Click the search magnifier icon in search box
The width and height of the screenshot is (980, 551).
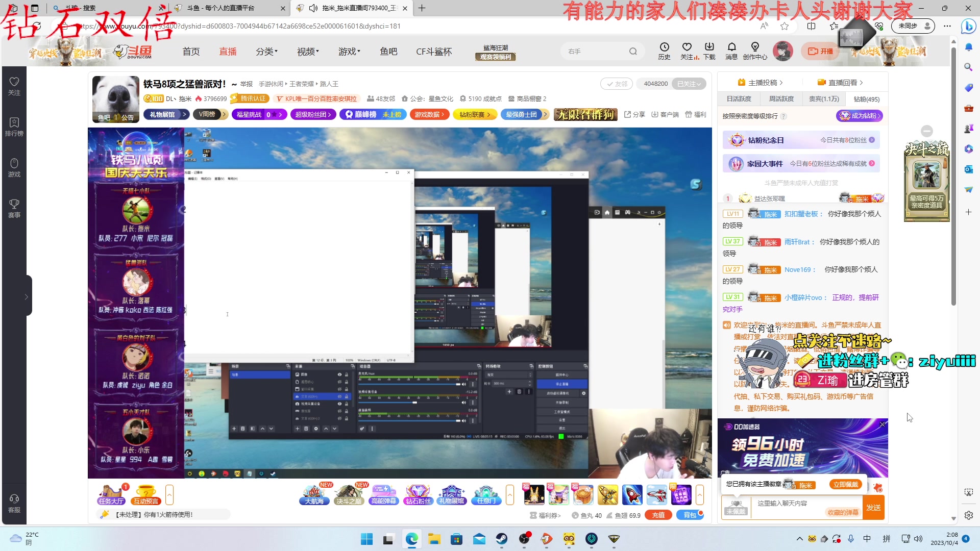(633, 52)
